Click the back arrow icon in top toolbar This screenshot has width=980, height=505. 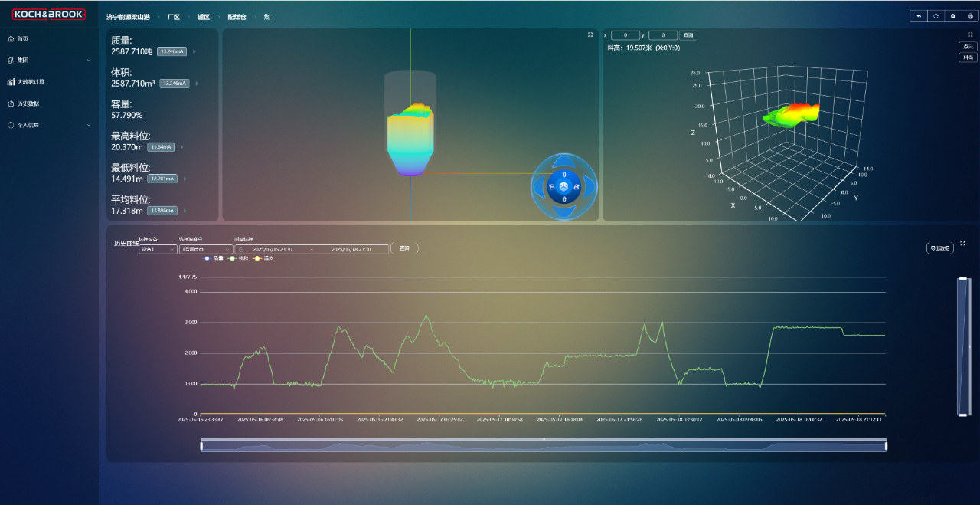[x=918, y=16]
